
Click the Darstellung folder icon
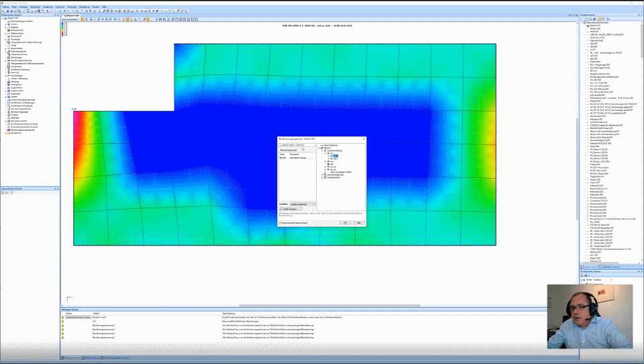(9, 133)
